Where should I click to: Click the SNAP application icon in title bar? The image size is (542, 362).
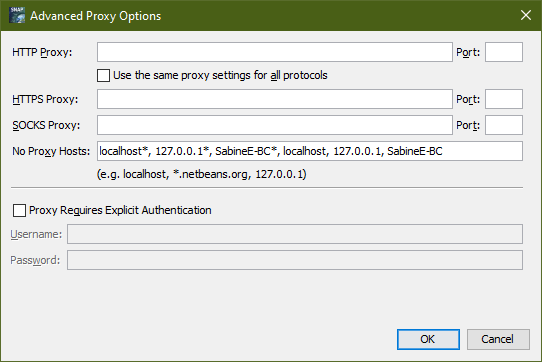click(x=17, y=15)
